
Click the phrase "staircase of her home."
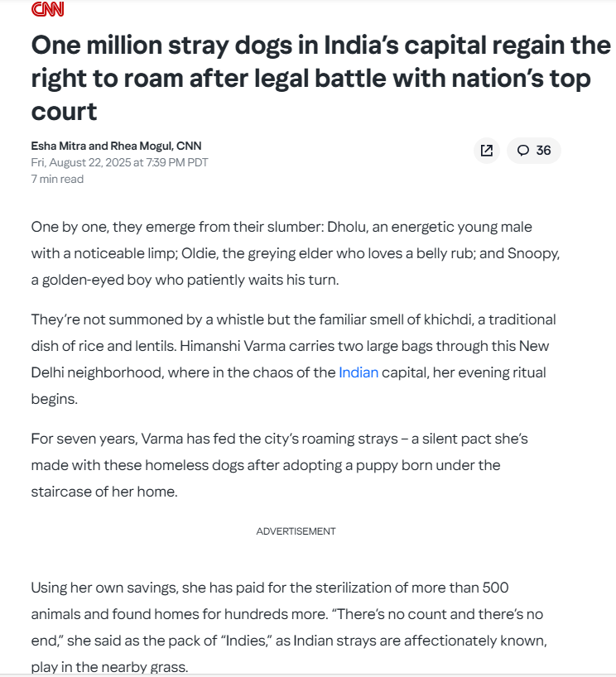tap(104, 492)
